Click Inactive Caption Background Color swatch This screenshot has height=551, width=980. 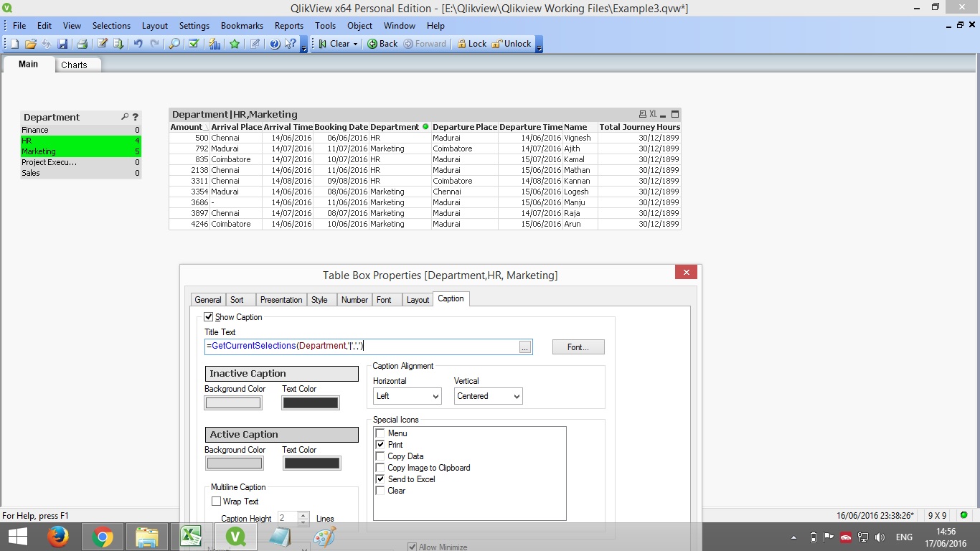tap(233, 403)
